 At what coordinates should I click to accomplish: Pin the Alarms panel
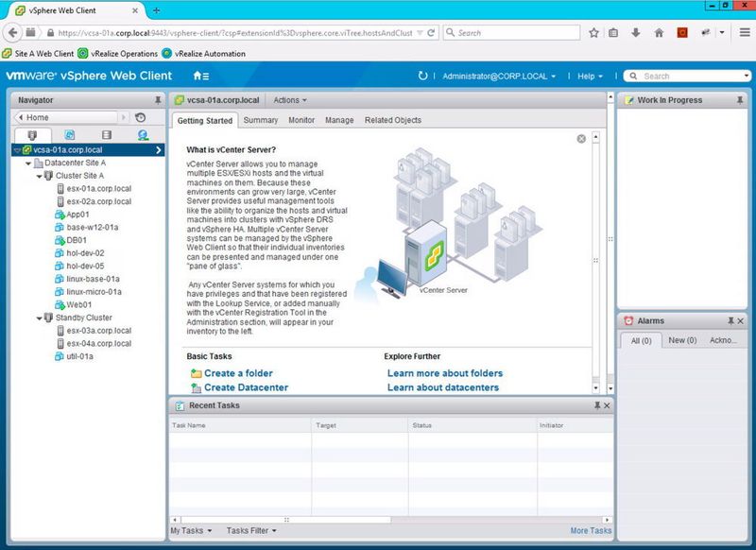(x=730, y=320)
